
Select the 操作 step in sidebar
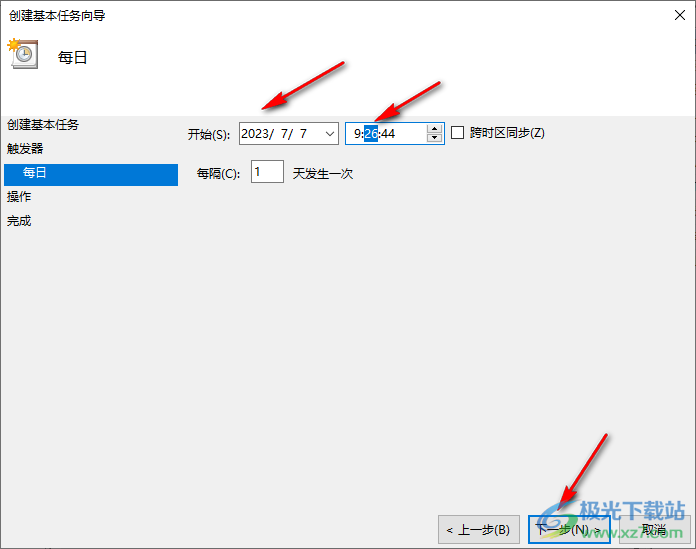pyautogui.click(x=19, y=197)
